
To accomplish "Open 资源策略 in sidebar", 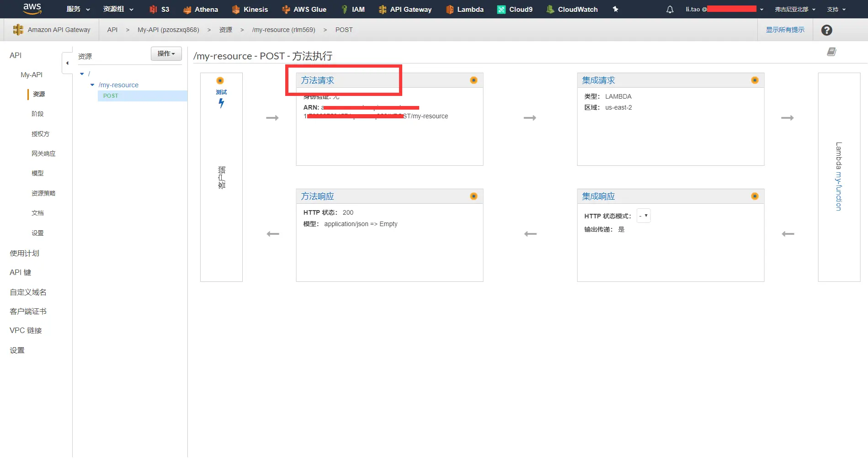I will (43, 193).
